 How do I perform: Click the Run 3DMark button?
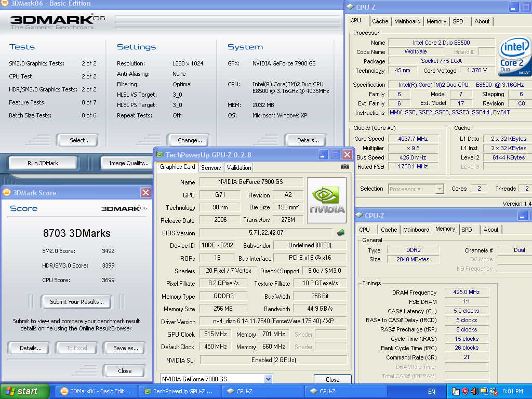click(x=43, y=163)
